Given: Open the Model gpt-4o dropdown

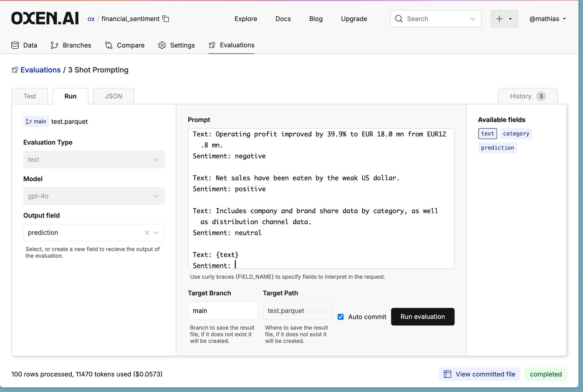Looking at the screenshot, I should click(x=94, y=196).
